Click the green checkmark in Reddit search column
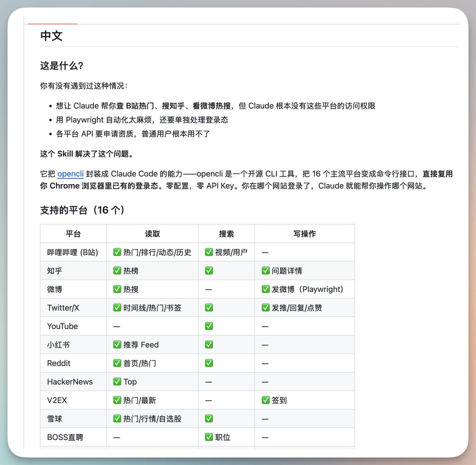Viewport: 476px width, 465px height. (209, 363)
